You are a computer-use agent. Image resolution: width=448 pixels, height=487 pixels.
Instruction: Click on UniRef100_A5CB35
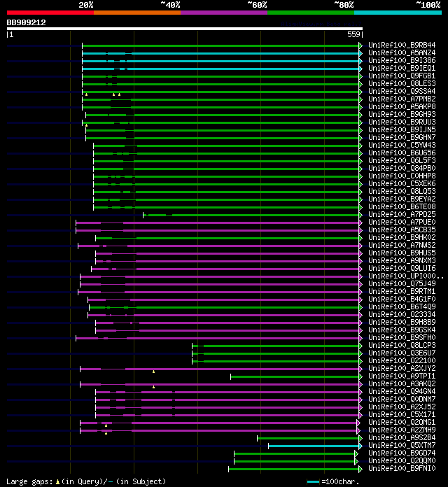(402, 230)
